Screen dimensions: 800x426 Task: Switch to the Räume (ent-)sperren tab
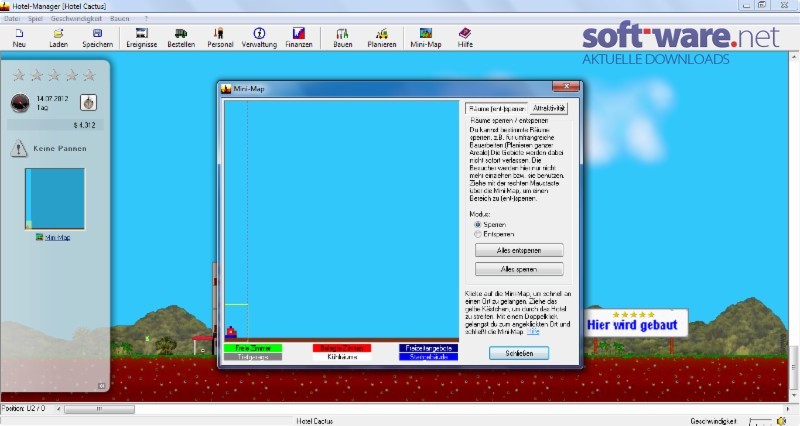point(496,109)
